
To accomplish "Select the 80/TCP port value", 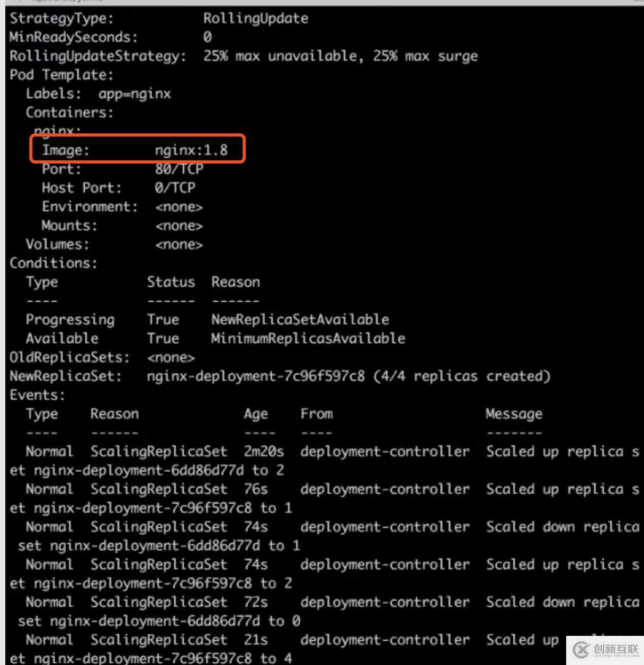I will 179,169.
